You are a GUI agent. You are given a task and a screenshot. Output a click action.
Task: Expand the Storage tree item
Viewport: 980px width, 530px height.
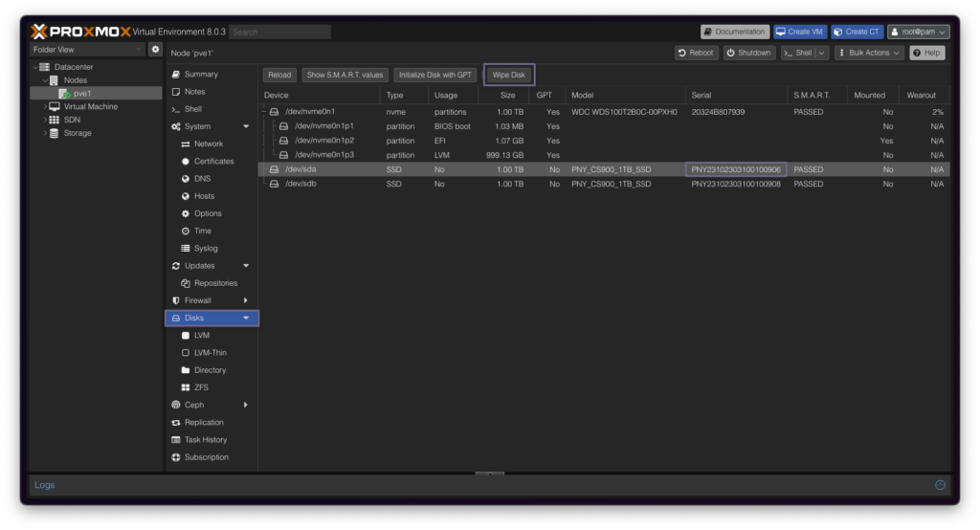click(44, 133)
